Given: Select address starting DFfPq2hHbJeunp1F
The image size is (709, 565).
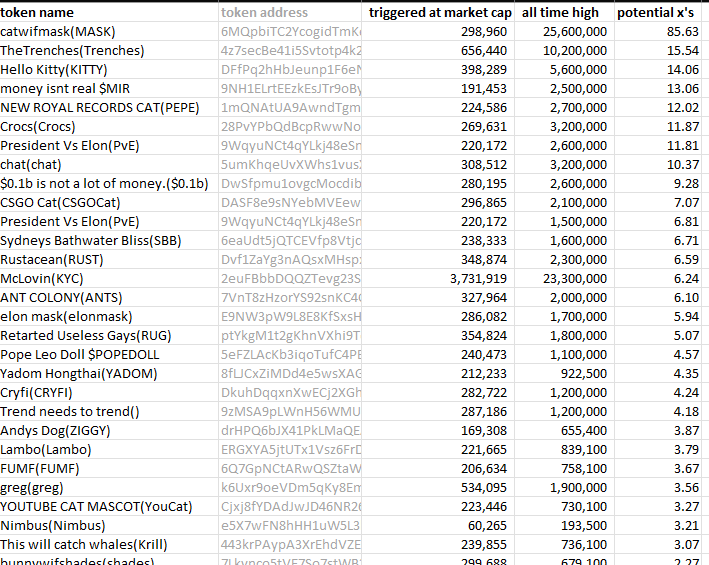Looking at the screenshot, I should point(290,70).
